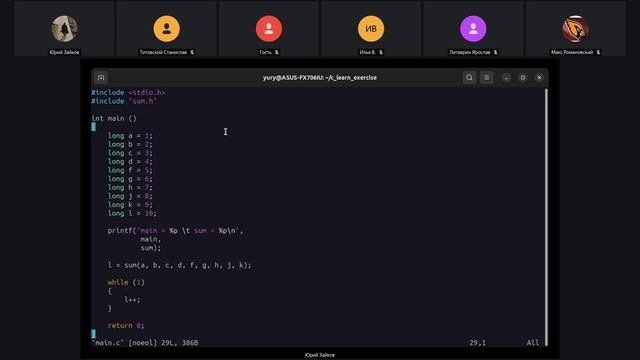Click the new tab icon in terminal
The width and height of the screenshot is (640, 360).
pyautogui.click(x=101, y=78)
